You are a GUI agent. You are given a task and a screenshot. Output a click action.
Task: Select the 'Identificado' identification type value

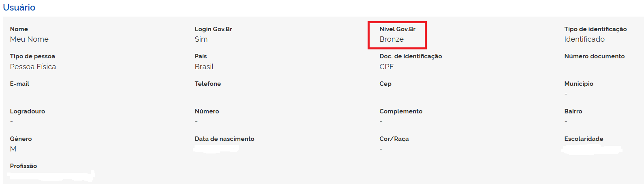(584, 39)
